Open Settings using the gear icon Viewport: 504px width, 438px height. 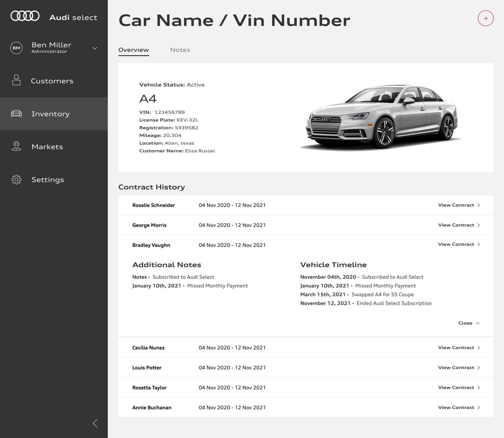[x=17, y=180]
